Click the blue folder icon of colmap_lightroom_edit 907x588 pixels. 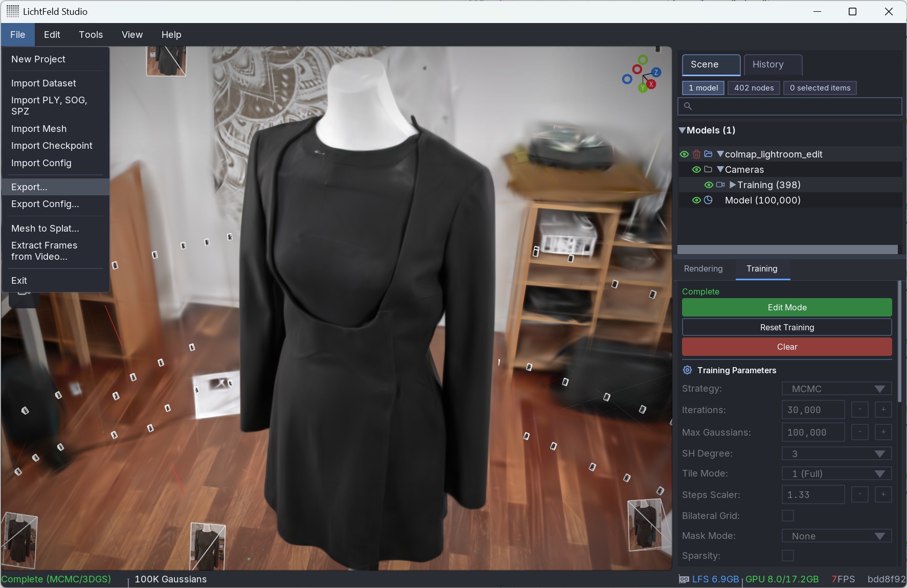pyautogui.click(x=708, y=154)
